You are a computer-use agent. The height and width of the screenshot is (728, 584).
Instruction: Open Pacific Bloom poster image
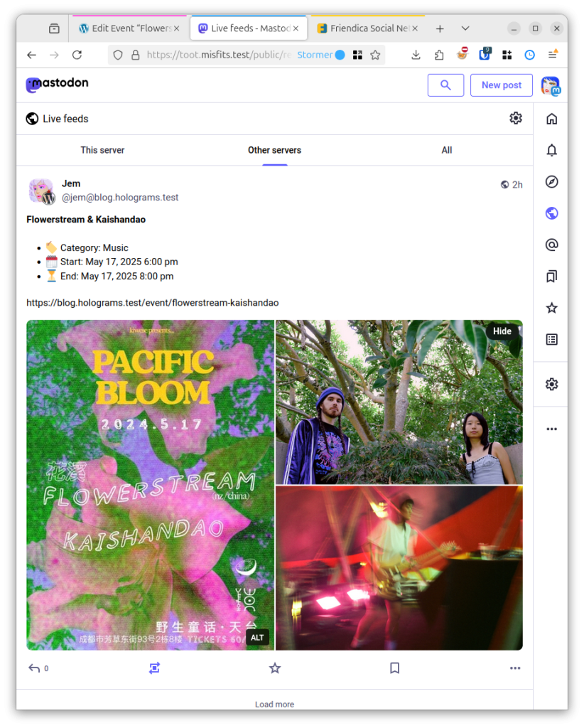tap(151, 485)
